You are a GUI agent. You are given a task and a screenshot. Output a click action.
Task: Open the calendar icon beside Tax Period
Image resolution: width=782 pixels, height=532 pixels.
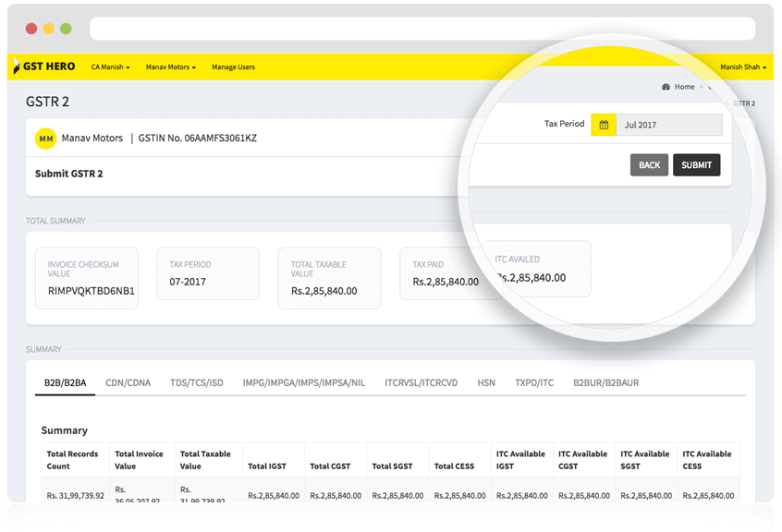[604, 125]
